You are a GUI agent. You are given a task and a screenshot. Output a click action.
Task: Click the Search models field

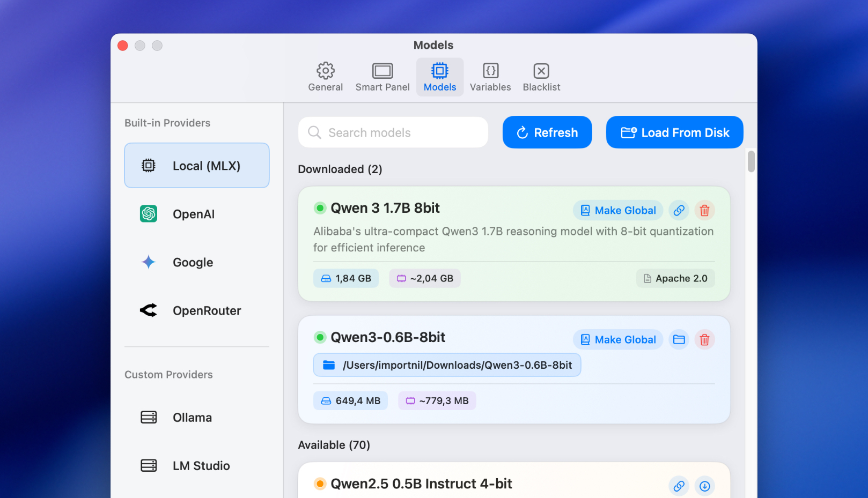[x=393, y=132]
